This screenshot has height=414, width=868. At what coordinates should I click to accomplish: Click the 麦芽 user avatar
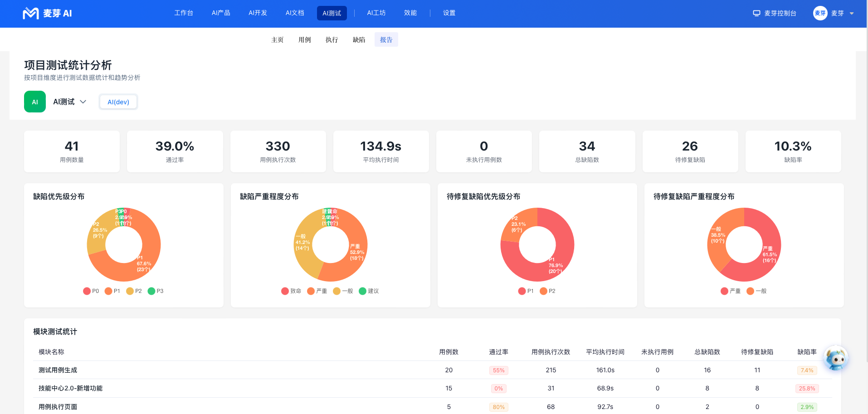click(820, 13)
